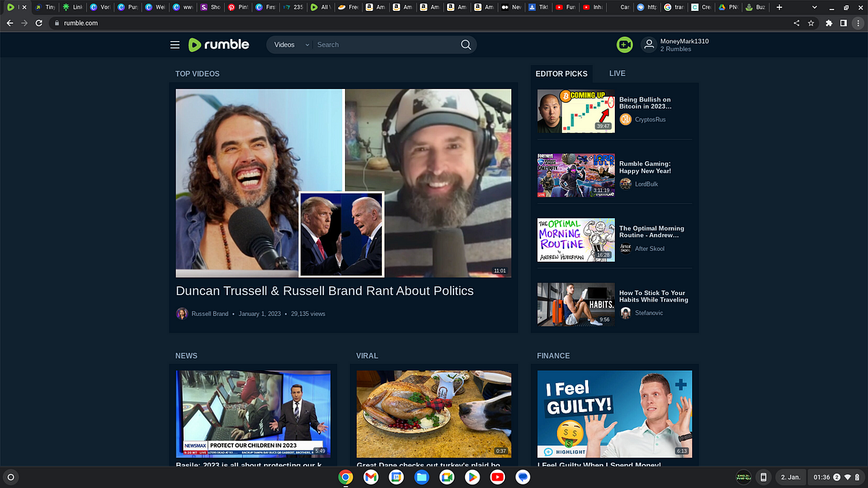Viewport: 868px width, 488px height.
Task: Open the ChromeOS launcher circle button
Action: click(11, 477)
